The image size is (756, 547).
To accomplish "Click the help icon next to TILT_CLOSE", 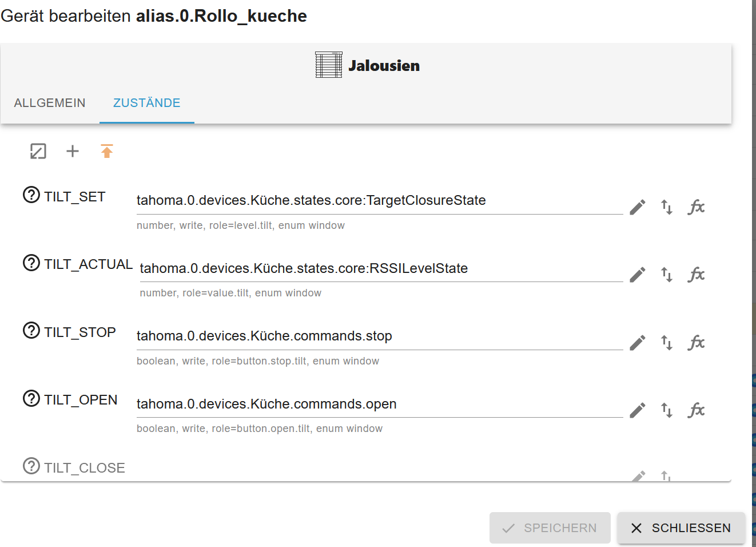I will 31,467.
